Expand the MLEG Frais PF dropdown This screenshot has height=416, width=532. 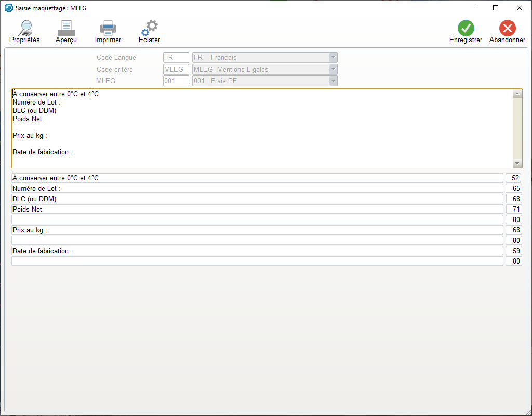click(333, 81)
